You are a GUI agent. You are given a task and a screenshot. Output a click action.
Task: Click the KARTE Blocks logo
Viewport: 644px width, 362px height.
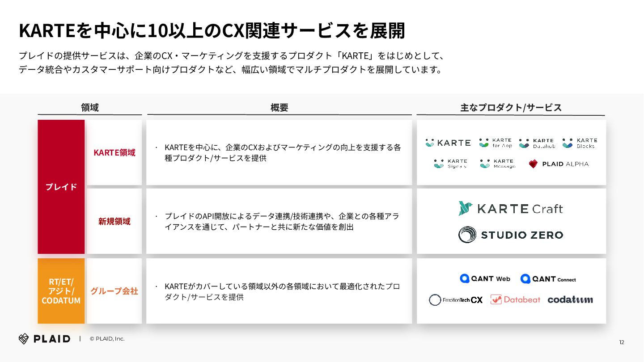coord(580,143)
